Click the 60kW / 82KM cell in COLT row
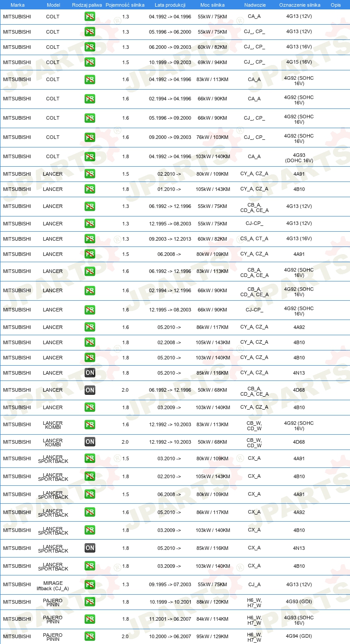 (213, 47)
